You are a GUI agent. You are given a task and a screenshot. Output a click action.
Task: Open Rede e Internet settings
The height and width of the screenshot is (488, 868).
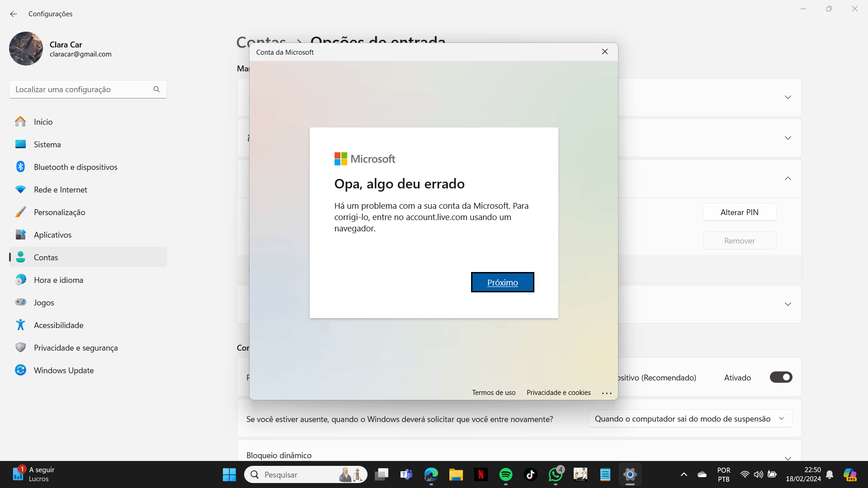61,190
